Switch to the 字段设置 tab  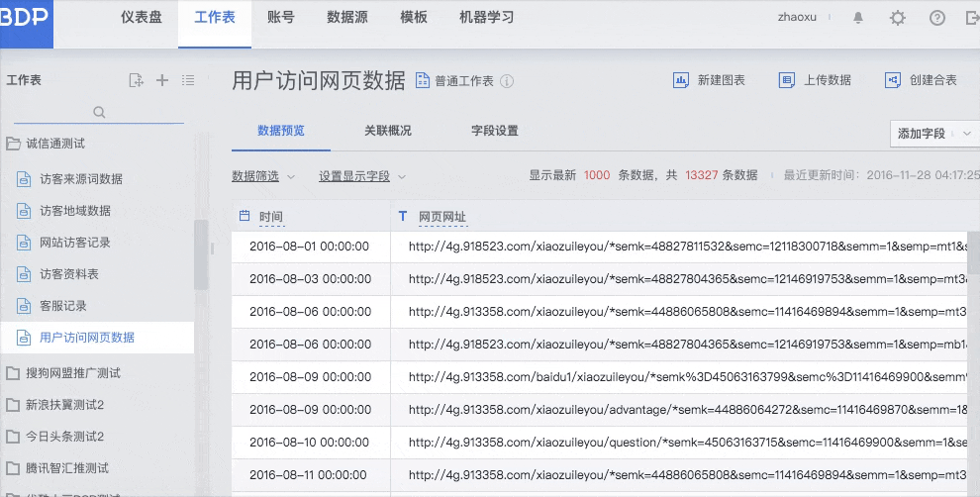494,131
